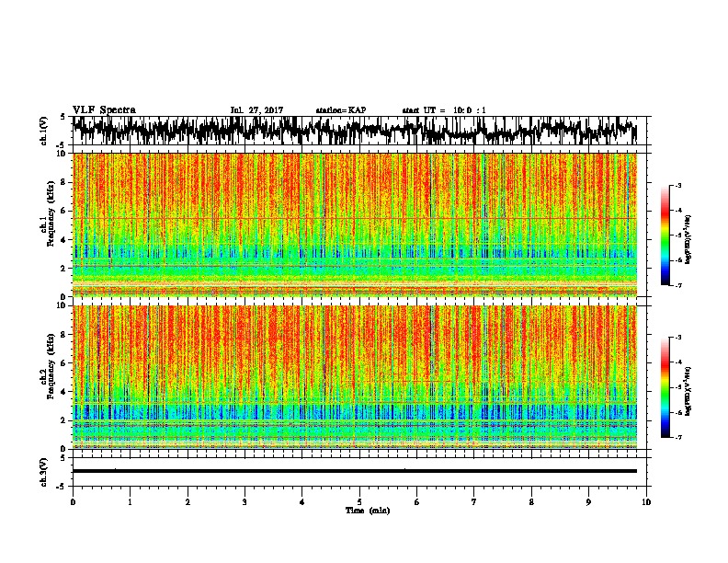Click the "station=KAP" header label
This screenshot has height=563, width=728.
tap(341, 110)
